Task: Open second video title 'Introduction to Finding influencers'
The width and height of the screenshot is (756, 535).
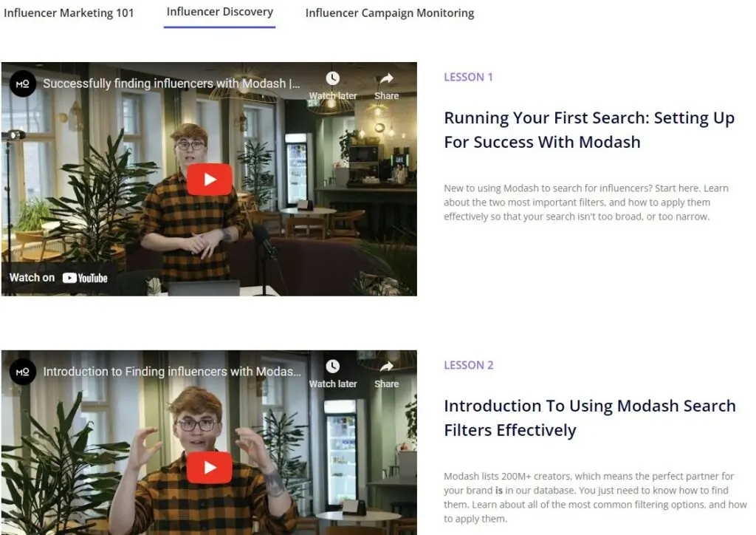Action: click(x=171, y=372)
